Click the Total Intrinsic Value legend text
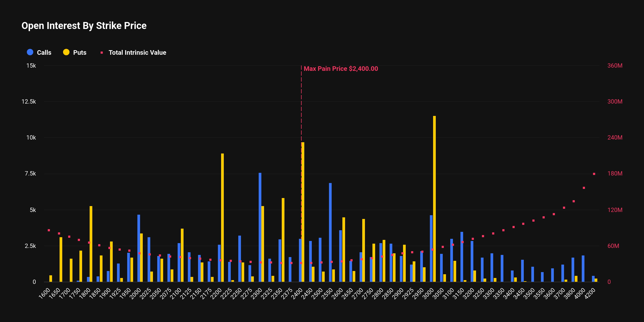Screen dimensions: 644x322 pyautogui.click(x=137, y=53)
